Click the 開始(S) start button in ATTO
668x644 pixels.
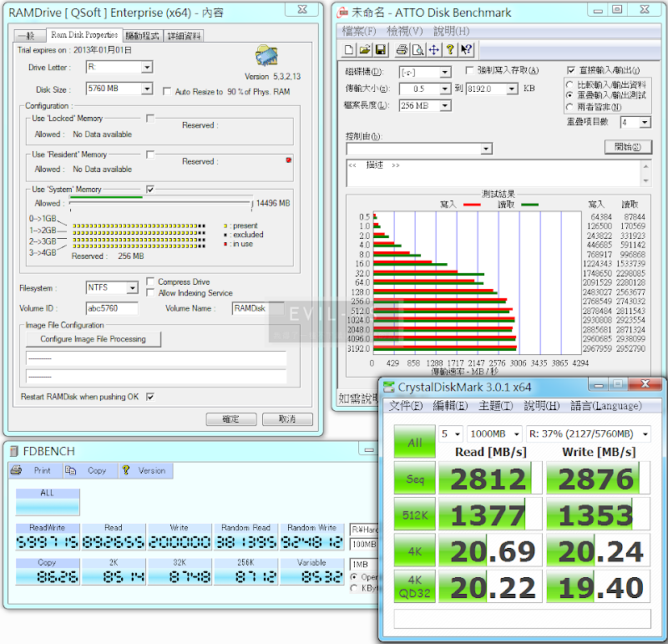628,147
